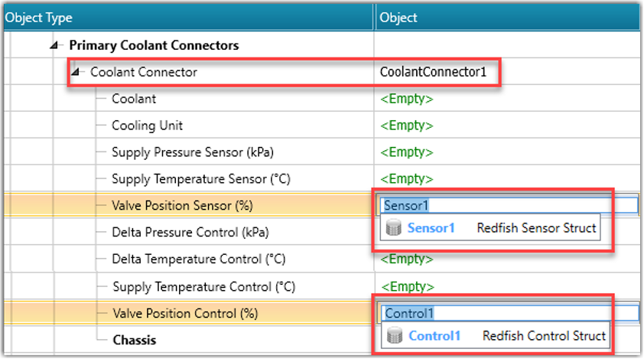Select the Chassis tree item
The height and width of the screenshot is (359, 644).
(x=135, y=340)
